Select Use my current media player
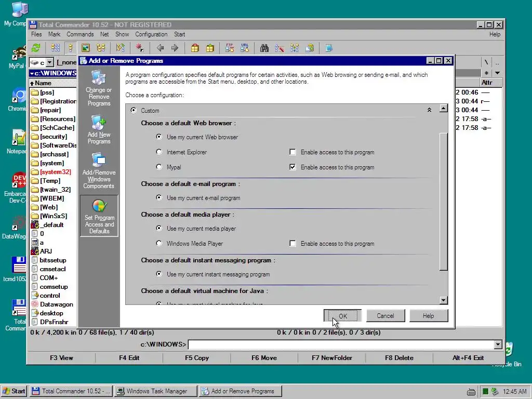Viewport: 532px width, 399px height. [x=159, y=228]
